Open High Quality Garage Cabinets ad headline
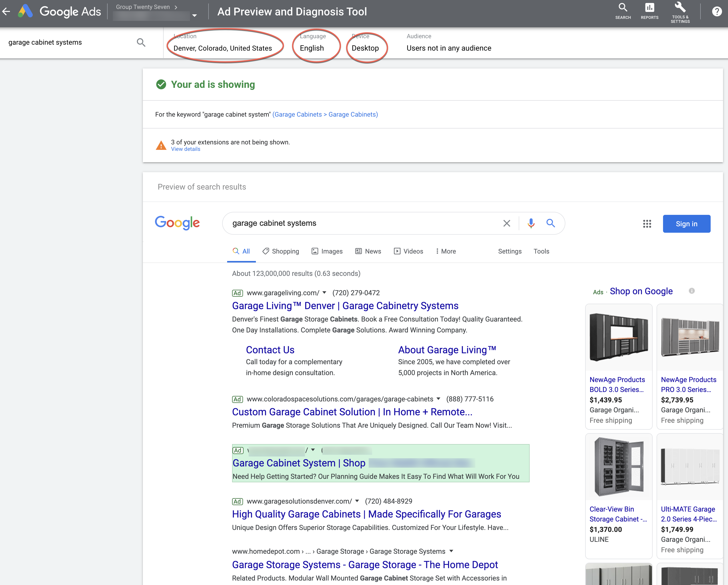Image resolution: width=728 pixels, height=585 pixels. click(366, 514)
